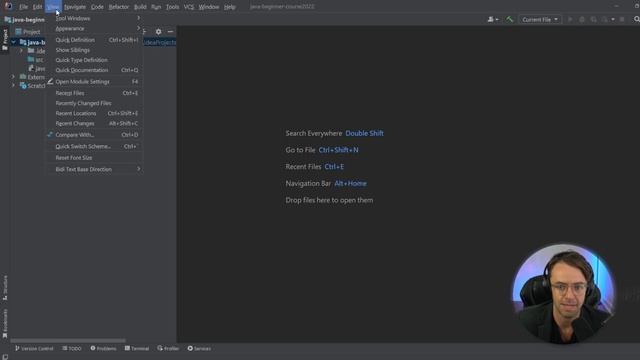Open the Project view selector
The width and height of the screenshot is (640, 360).
[28, 32]
